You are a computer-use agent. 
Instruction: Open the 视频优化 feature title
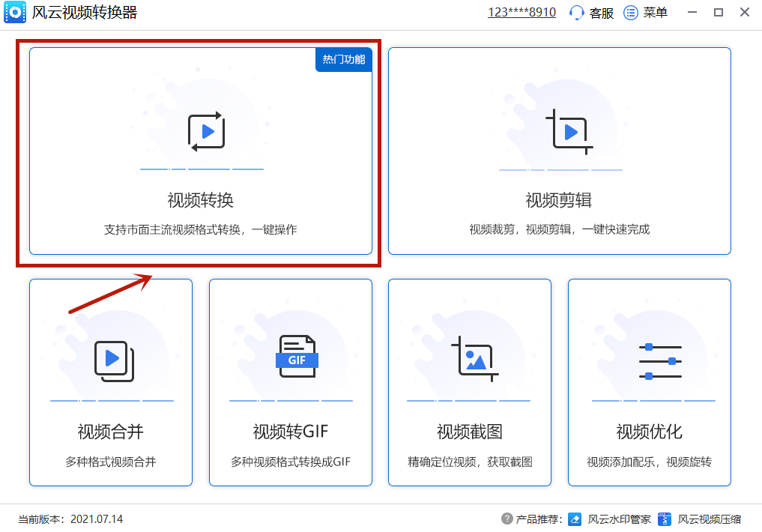tap(650, 432)
